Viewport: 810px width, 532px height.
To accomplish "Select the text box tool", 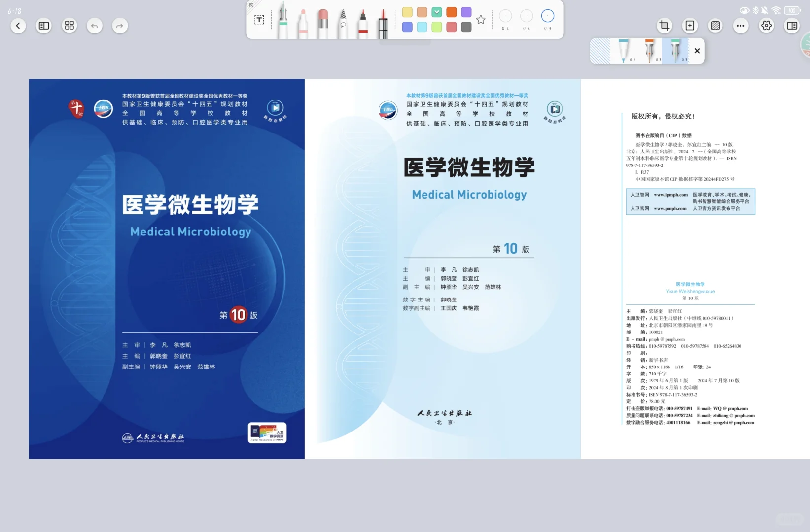I will point(259,20).
